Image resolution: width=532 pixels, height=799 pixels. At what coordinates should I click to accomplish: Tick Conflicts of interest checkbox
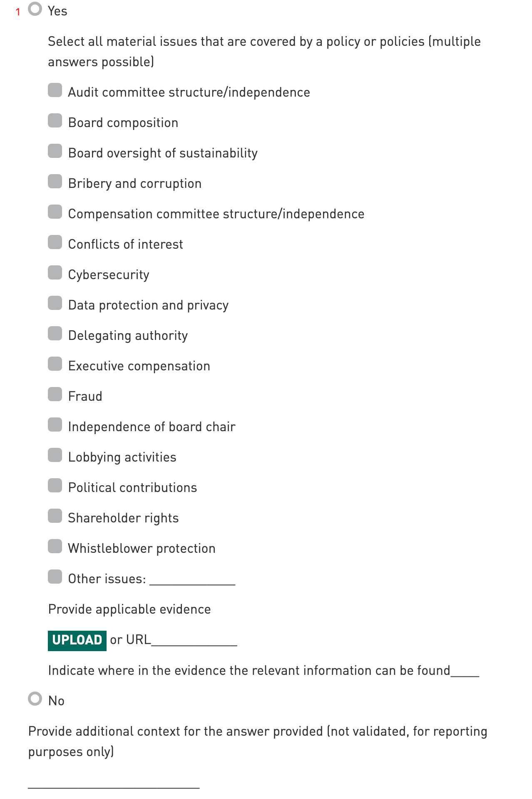pyautogui.click(x=55, y=242)
